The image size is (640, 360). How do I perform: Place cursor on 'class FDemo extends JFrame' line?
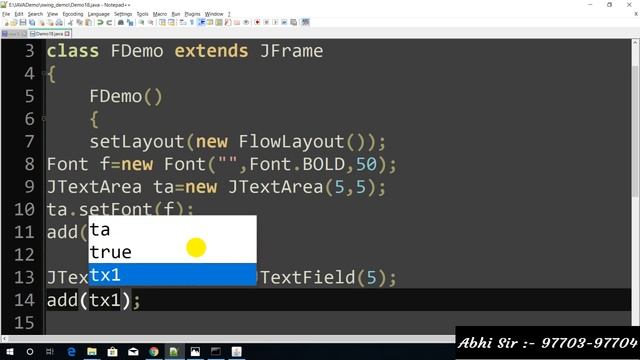pyautogui.click(x=185, y=51)
